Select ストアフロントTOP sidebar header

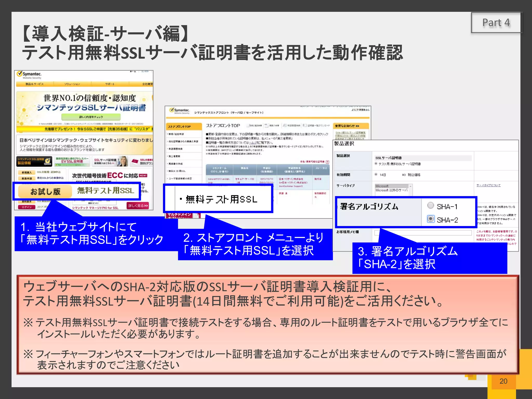tap(184, 127)
